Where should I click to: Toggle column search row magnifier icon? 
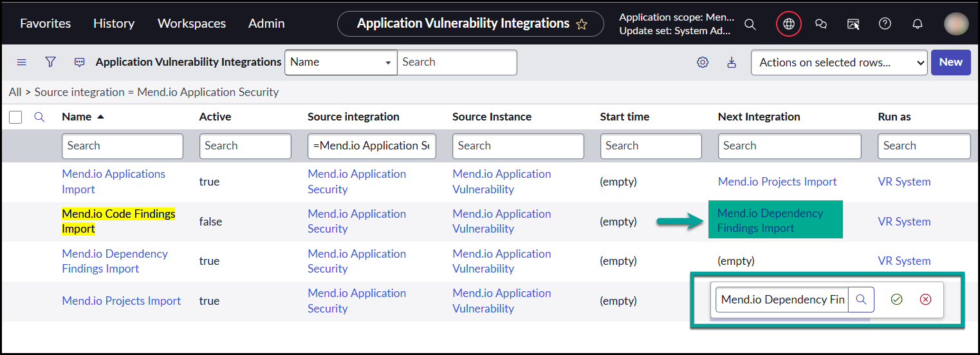[39, 117]
